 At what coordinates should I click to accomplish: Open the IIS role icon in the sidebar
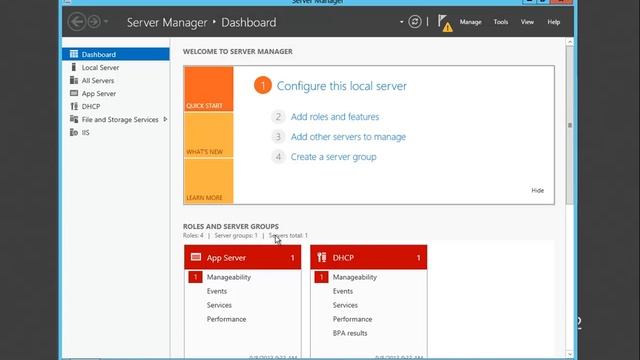coord(74,132)
